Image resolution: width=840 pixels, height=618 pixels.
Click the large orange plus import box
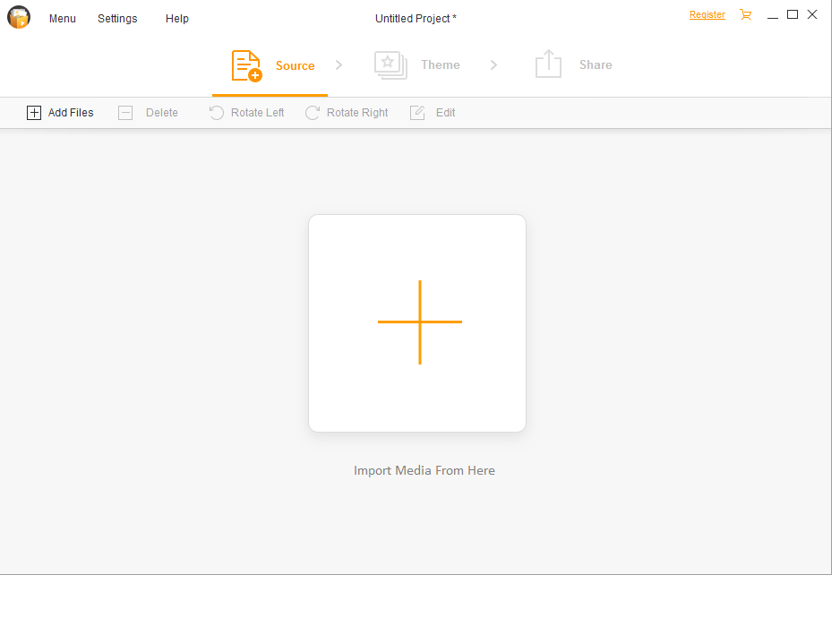(417, 323)
